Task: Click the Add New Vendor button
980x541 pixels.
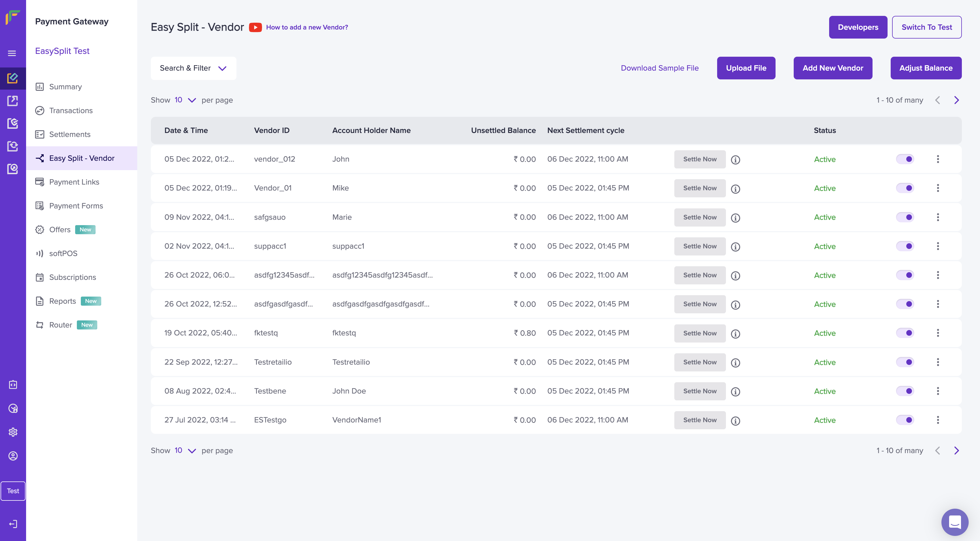Action: [832, 68]
